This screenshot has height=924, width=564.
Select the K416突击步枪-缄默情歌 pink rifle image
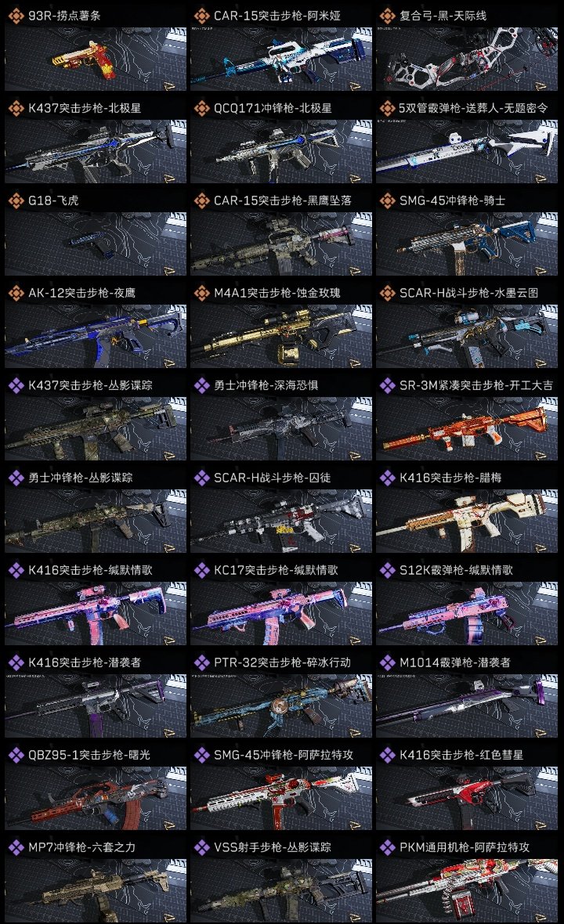tap(96, 613)
